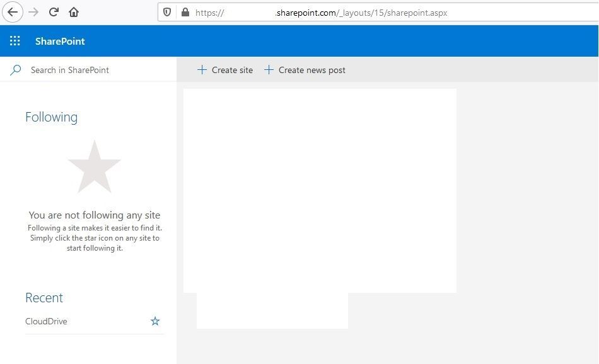Click the large gray following star icon
599x364 pixels.
coord(95,166)
